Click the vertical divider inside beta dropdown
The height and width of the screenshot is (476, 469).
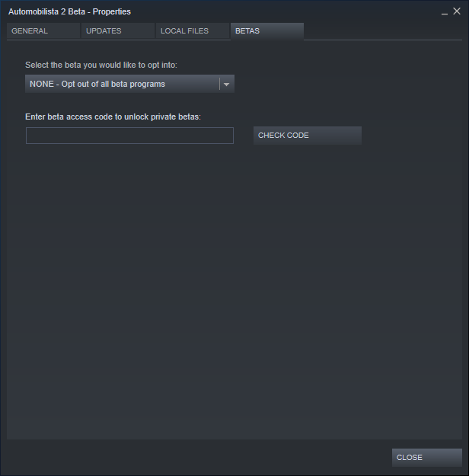click(x=219, y=84)
